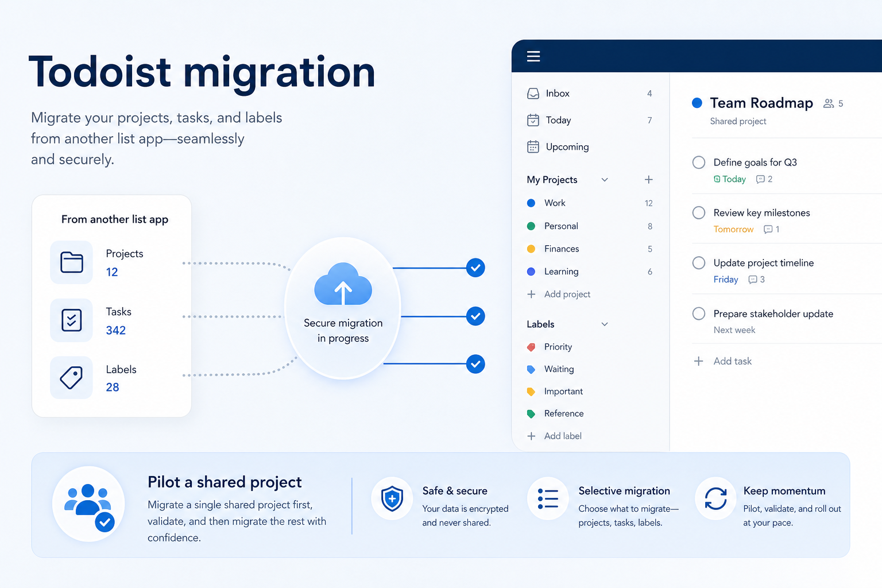Collapse the Labels section chevron
This screenshot has width=882, height=588.
[x=605, y=324]
